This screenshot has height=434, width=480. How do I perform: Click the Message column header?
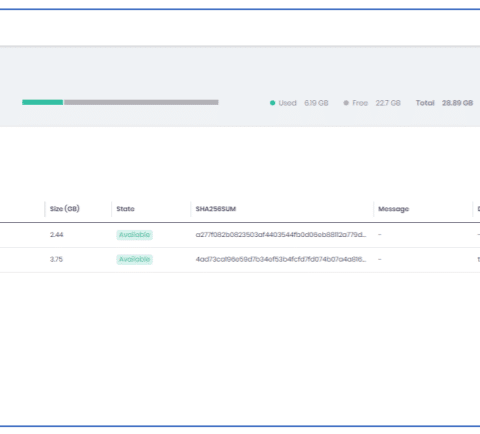coord(393,209)
